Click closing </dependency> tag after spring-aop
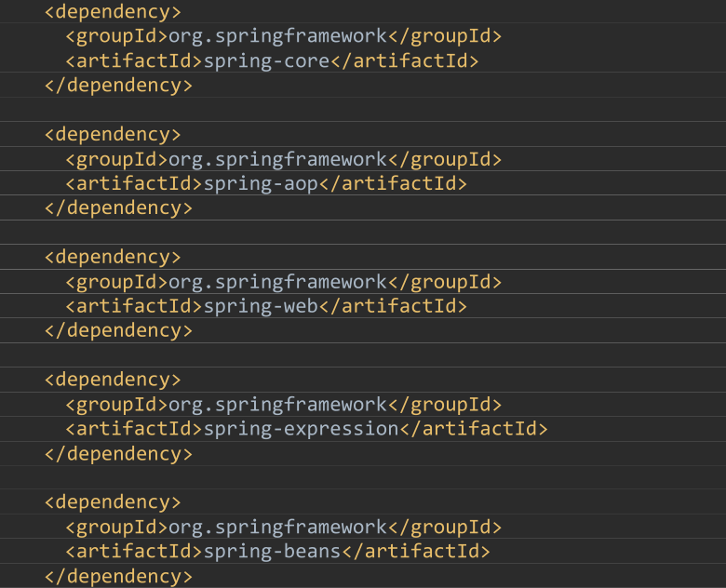Viewport: 726px width, 588px height. 118,208
